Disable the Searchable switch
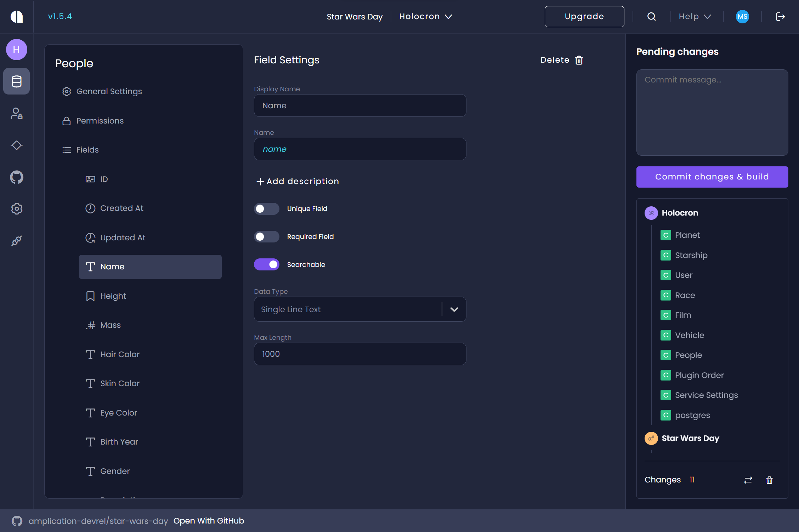The width and height of the screenshot is (799, 532). 267,265
